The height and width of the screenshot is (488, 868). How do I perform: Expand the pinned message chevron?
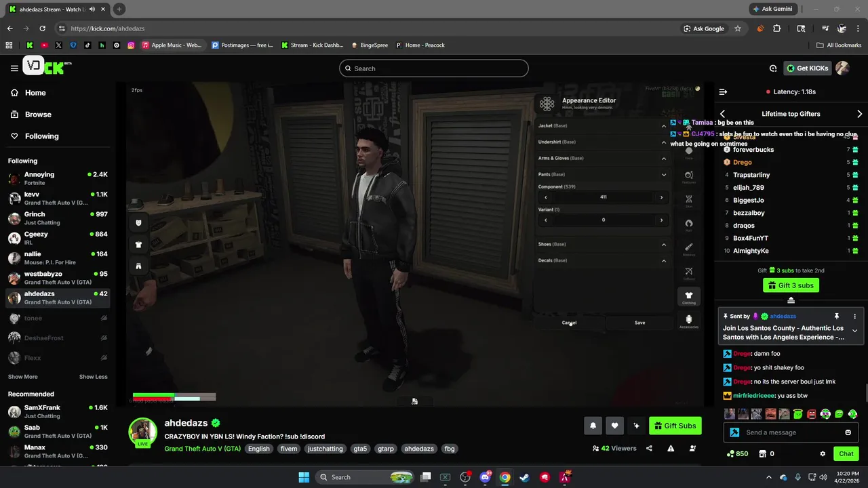click(x=854, y=331)
